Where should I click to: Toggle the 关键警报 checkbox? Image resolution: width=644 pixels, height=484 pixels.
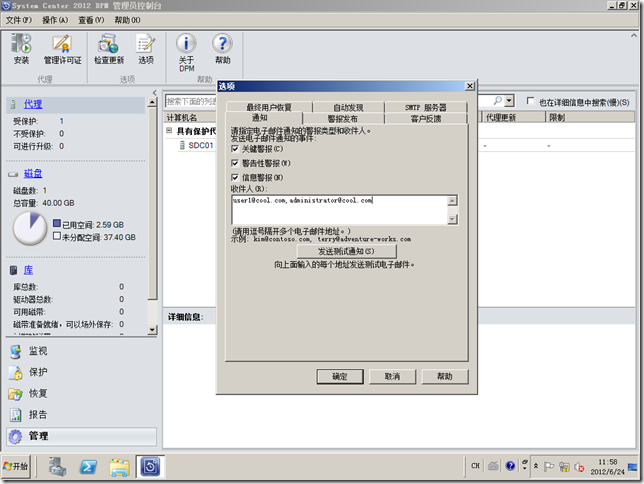click(235, 149)
